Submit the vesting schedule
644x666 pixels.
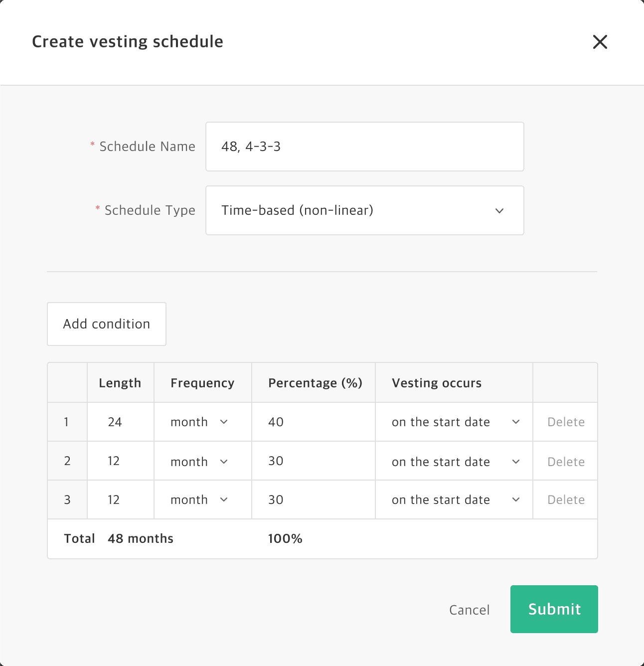click(x=554, y=609)
